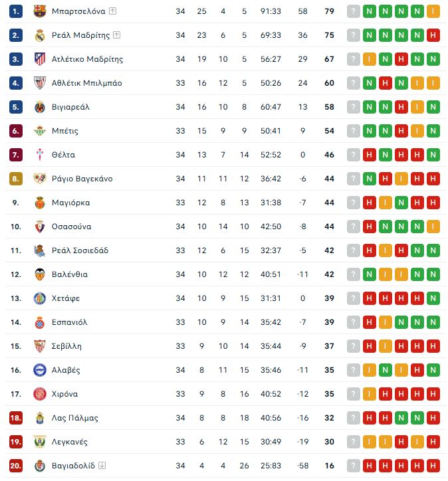Click the Sevilla club crest
Viewport: 448px width, 481px height.
tap(40, 346)
